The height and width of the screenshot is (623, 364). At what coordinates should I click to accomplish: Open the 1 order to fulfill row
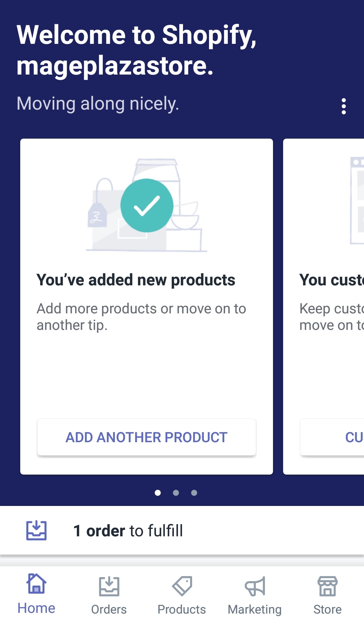(x=182, y=530)
